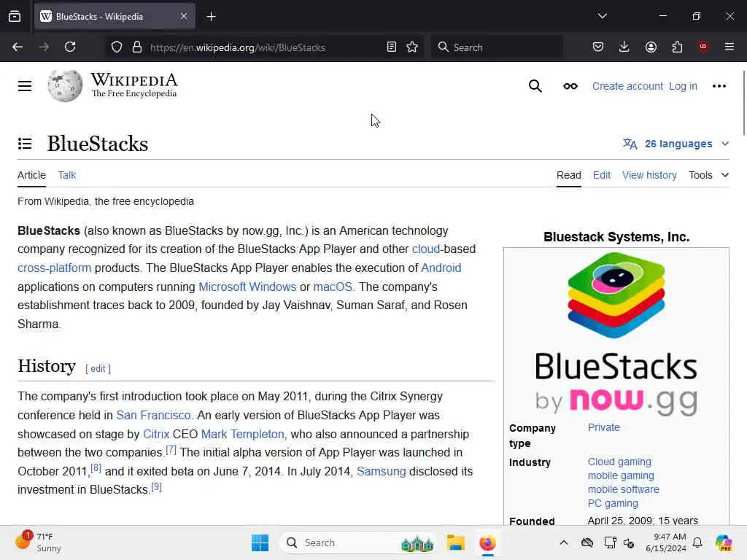Switch to the Talk tab
The height and width of the screenshot is (560, 747).
tap(66, 175)
